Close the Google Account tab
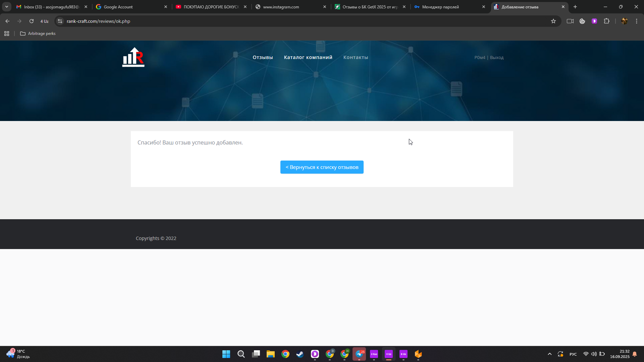The image size is (644, 362). click(x=166, y=7)
